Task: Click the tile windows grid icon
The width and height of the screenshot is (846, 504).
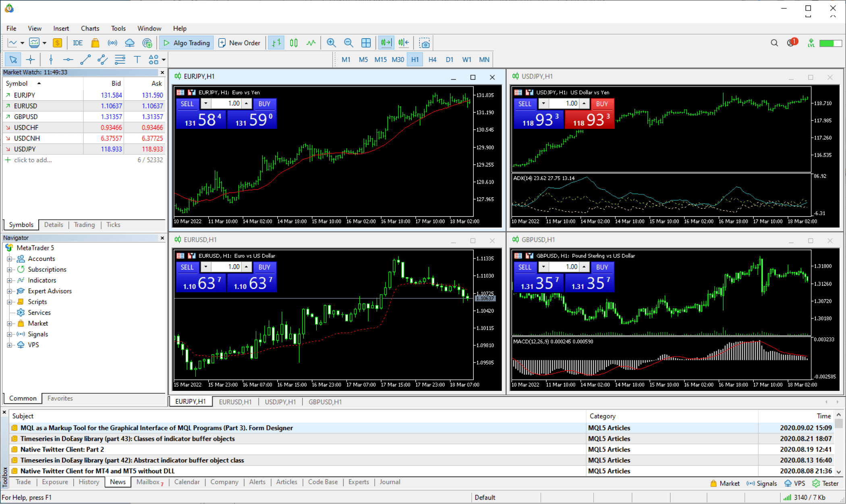Action: [366, 43]
